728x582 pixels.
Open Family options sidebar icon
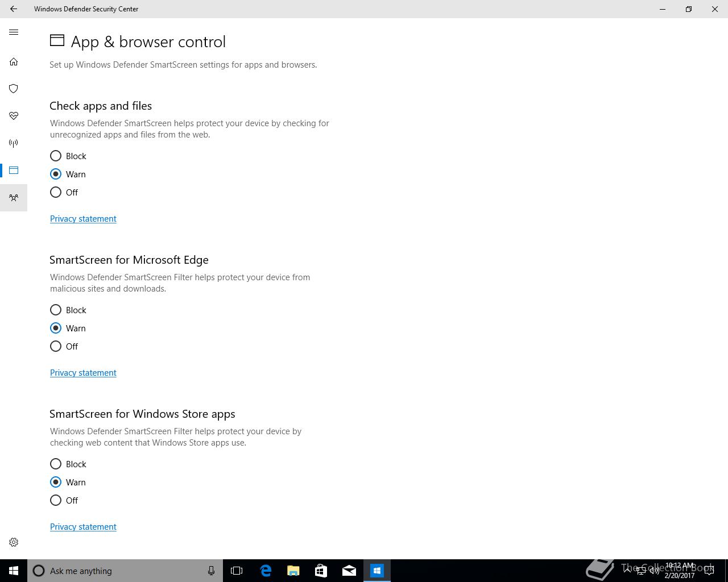[x=14, y=198]
